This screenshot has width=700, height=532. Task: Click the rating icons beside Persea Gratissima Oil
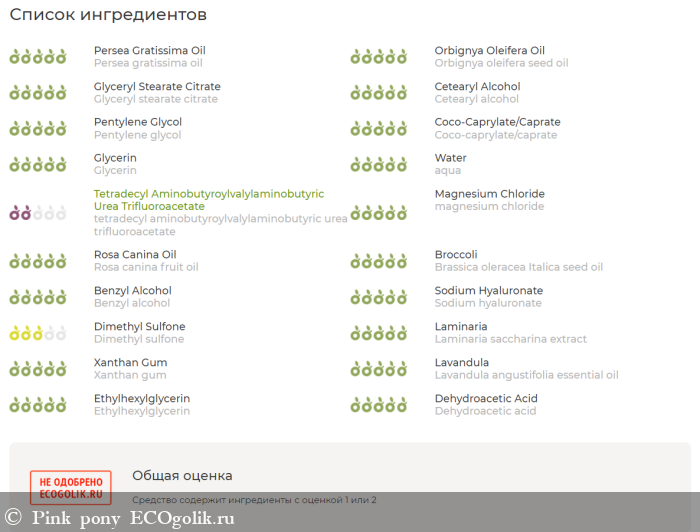point(38,57)
